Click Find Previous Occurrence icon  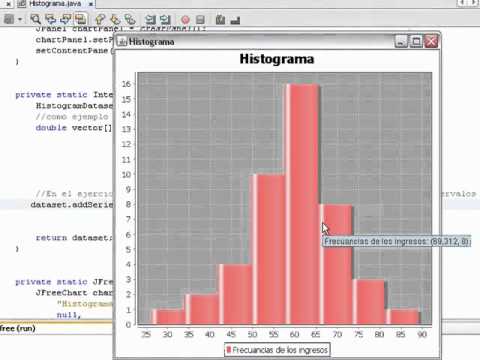(x=50, y=19)
